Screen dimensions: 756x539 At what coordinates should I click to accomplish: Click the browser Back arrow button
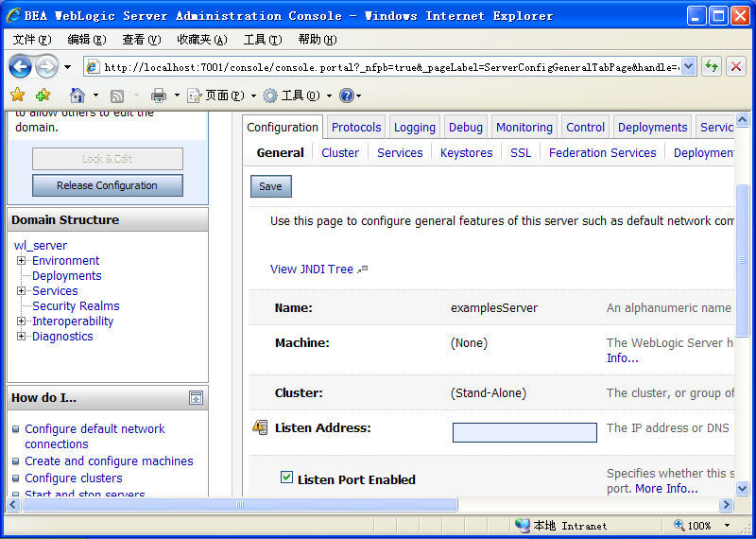20,66
